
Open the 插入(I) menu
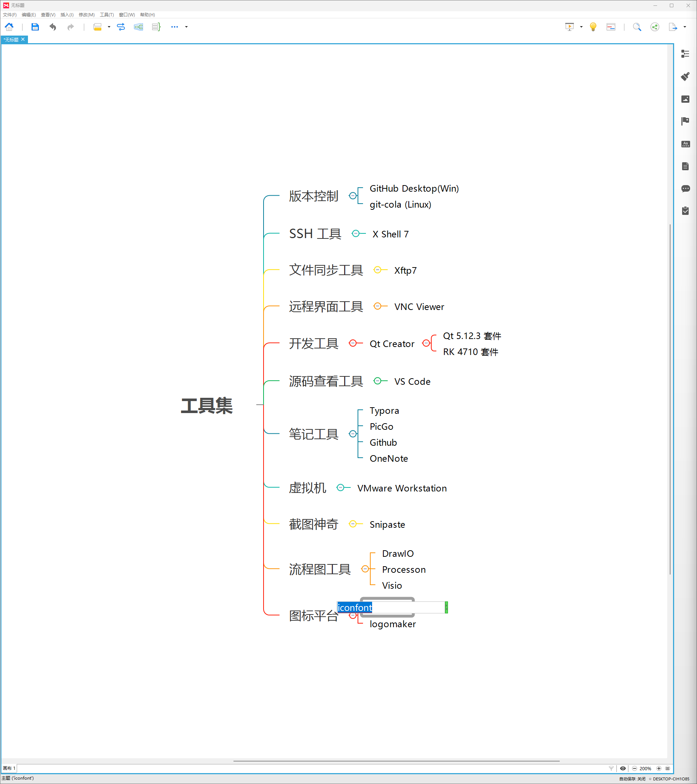pos(67,15)
